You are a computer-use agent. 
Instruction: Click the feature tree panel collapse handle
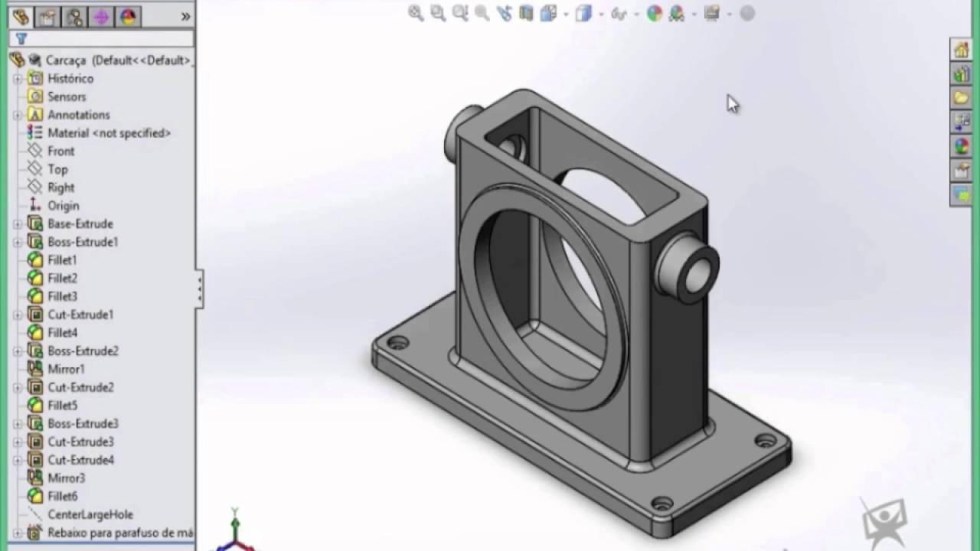coord(200,289)
